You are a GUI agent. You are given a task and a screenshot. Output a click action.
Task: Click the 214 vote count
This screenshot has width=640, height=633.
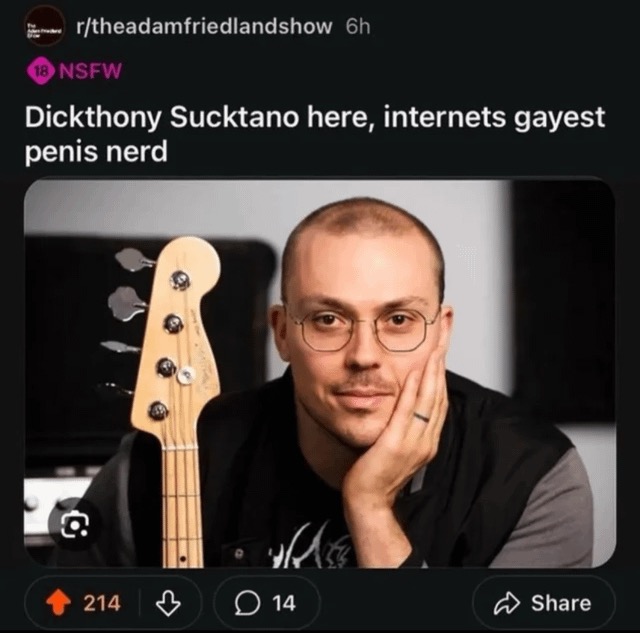click(x=102, y=603)
